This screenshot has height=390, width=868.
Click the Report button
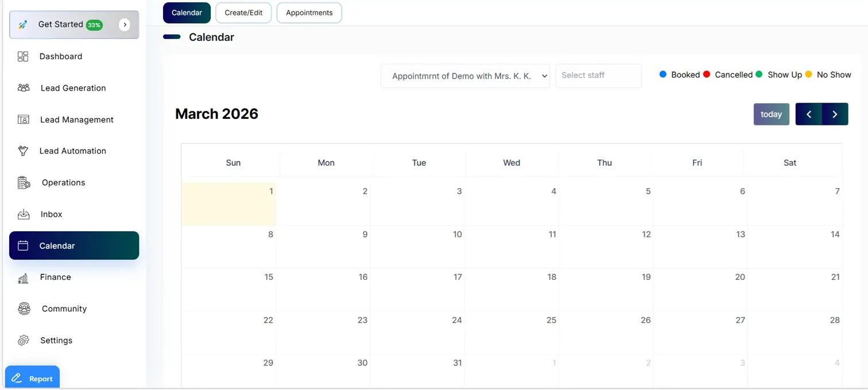[x=33, y=378]
